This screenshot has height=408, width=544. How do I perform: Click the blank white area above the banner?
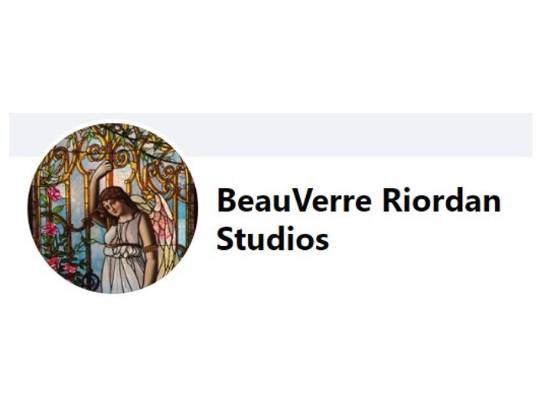[x=271, y=56]
